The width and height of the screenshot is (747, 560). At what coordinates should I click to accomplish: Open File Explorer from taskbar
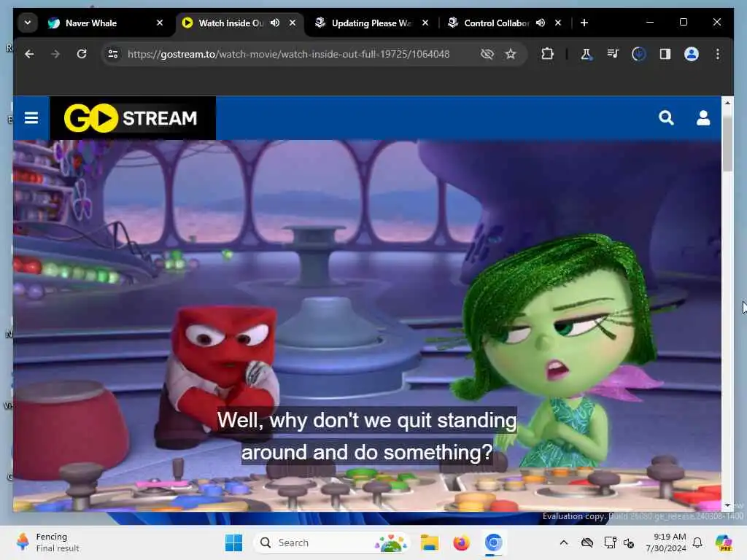coord(429,542)
